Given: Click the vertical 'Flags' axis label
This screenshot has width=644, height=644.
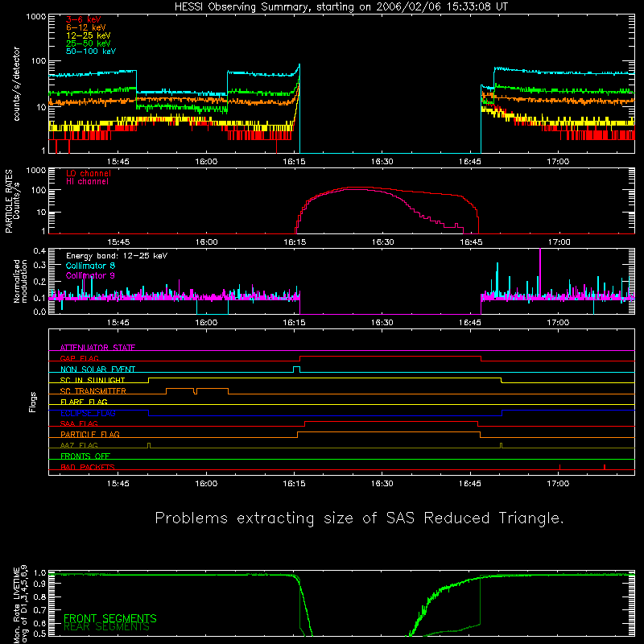Looking at the screenshot, I should coord(33,402).
